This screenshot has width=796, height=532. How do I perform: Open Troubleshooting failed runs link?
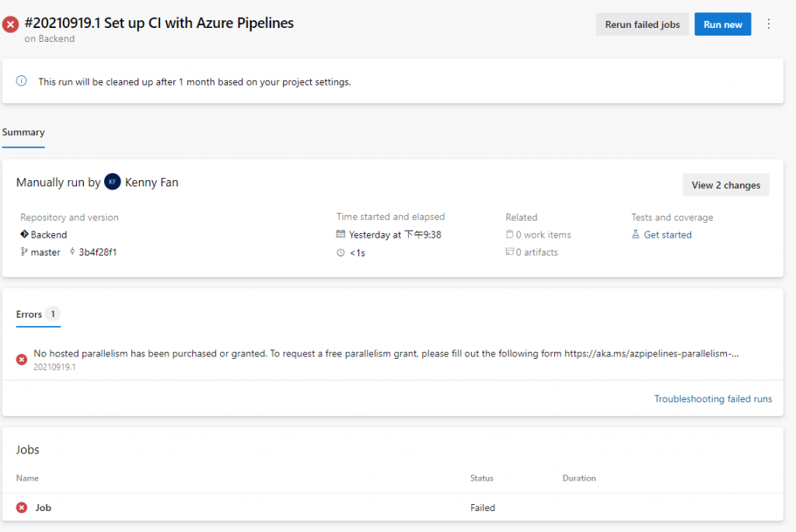[713, 399]
